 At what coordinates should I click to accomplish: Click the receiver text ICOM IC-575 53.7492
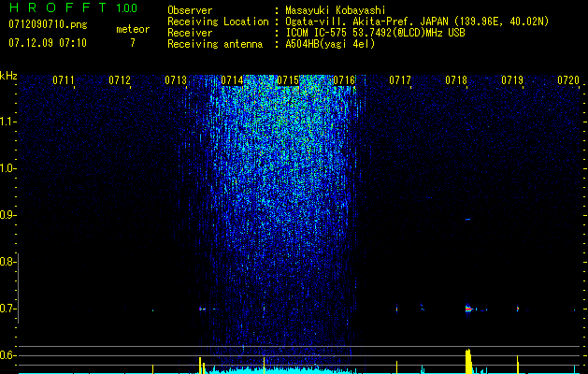click(x=375, y=33)
